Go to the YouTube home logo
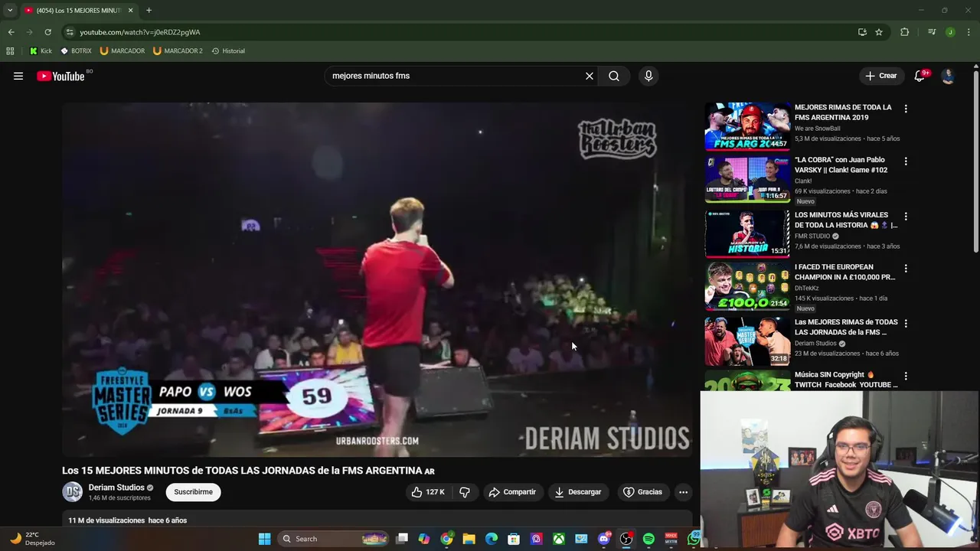The width and height of the screenshot is (980, 551). click(60, 76)
